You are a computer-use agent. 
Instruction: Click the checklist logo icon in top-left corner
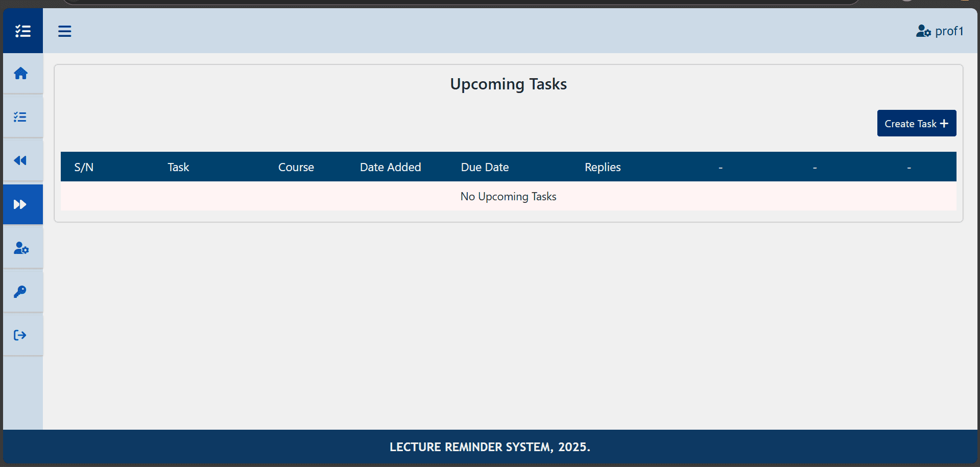(22, 31)
